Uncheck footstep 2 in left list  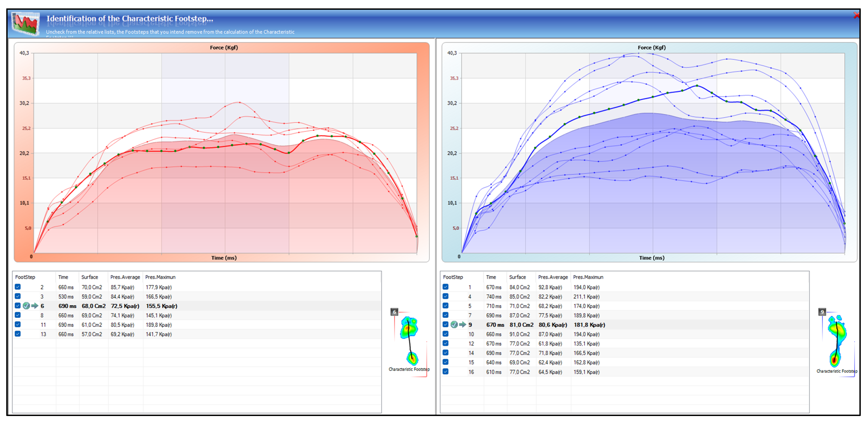pos(18,287)
